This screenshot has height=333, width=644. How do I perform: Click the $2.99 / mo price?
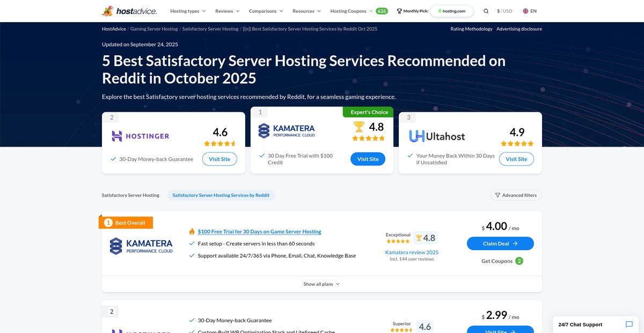click(x=500, y=316)
